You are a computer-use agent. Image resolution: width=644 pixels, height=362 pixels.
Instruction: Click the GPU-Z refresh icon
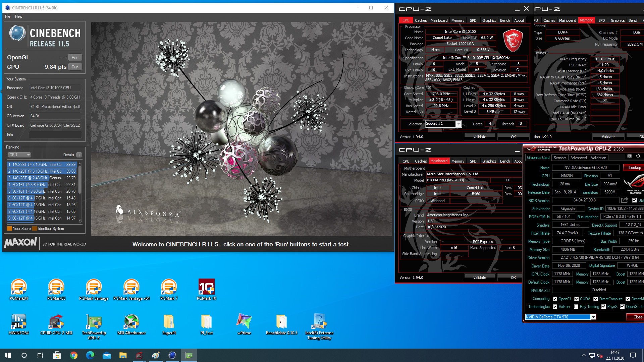point(638,156)
